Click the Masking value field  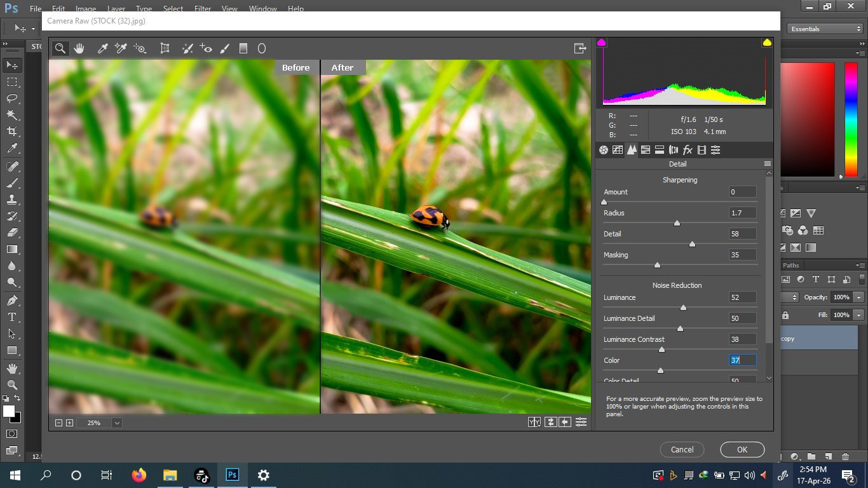point(742,255)
